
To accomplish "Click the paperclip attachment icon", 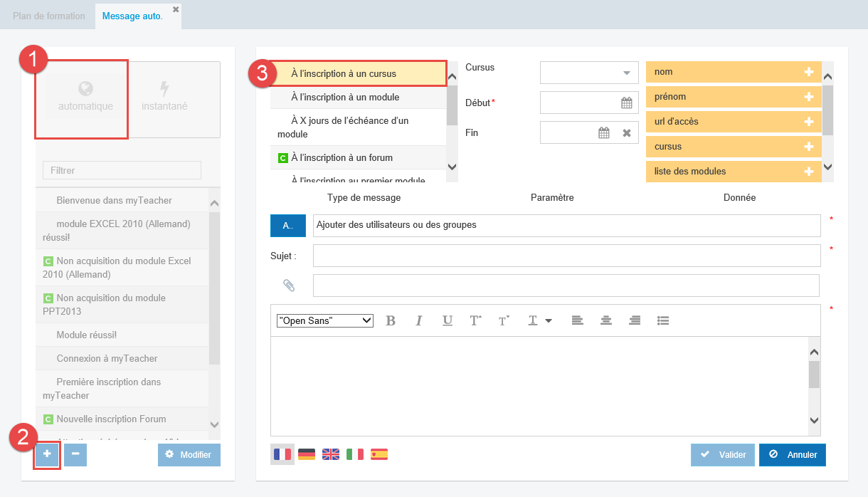I will tap(288, 286).
